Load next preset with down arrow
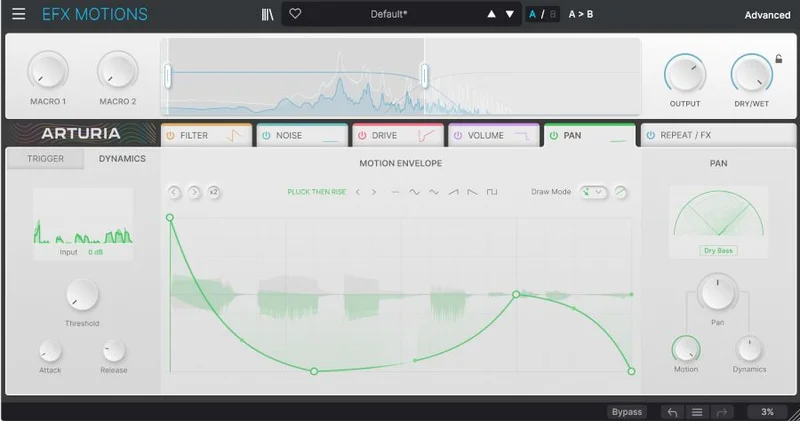The height and width of the screenshot is (421, 800). pyautogui.click(x=510, y=14)
